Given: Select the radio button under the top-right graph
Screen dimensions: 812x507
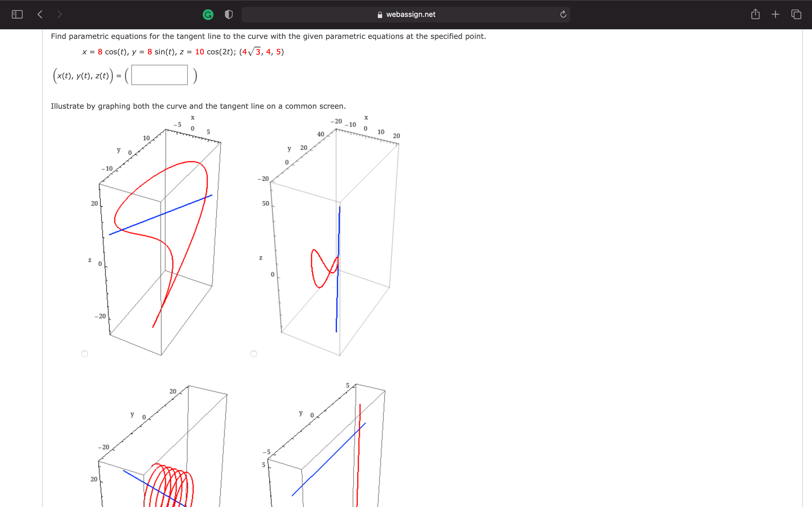Looking at the screenshot, I should pyautogui.click(x=254, y=354).
